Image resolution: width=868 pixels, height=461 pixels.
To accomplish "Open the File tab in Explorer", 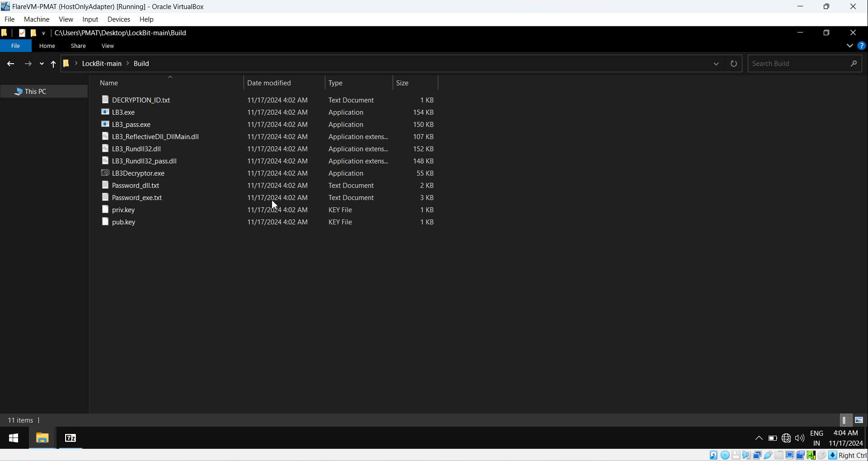I will [16, 46].
